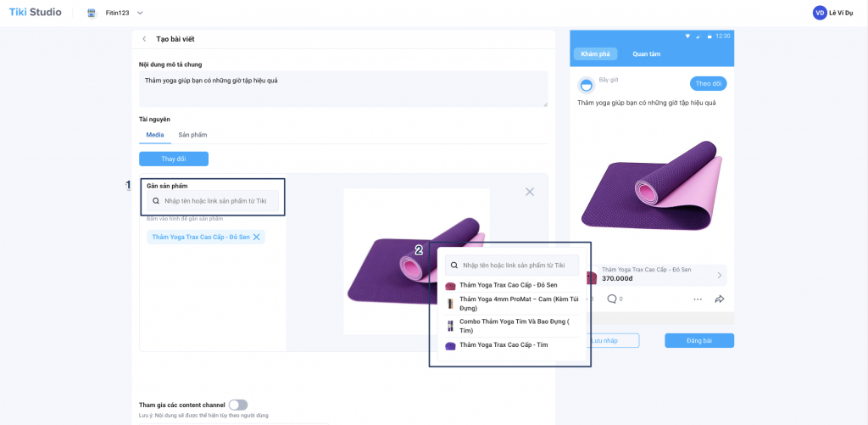Screen dimensions: 868x425
Task: Click the comment bubble icon in preview
Action: pos(612,299)
